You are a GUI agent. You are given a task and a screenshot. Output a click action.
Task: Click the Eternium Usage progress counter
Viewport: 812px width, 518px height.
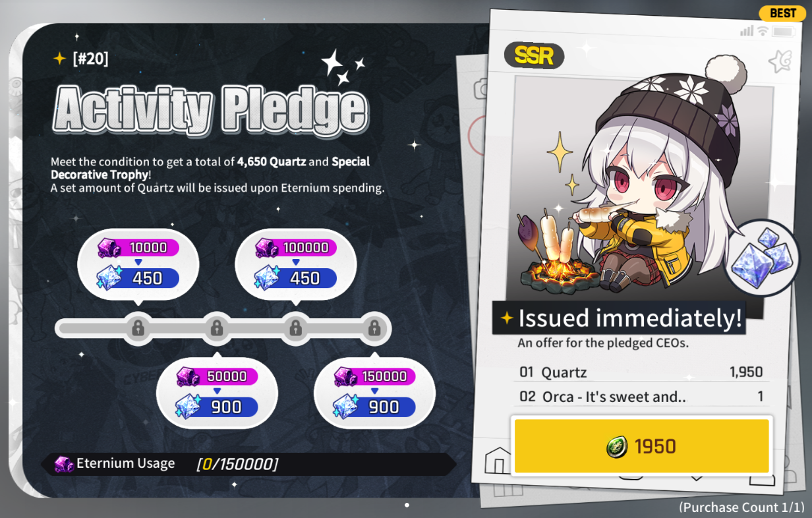coord(237,464)
